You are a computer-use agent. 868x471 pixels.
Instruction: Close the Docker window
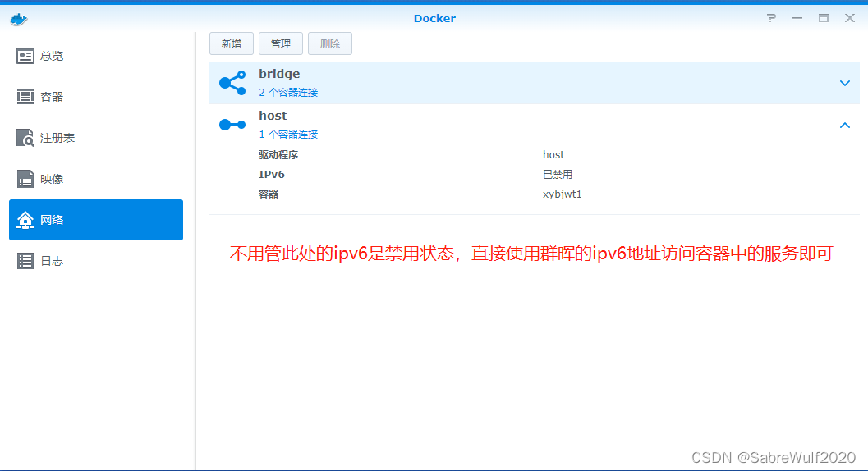pos(850,18)
